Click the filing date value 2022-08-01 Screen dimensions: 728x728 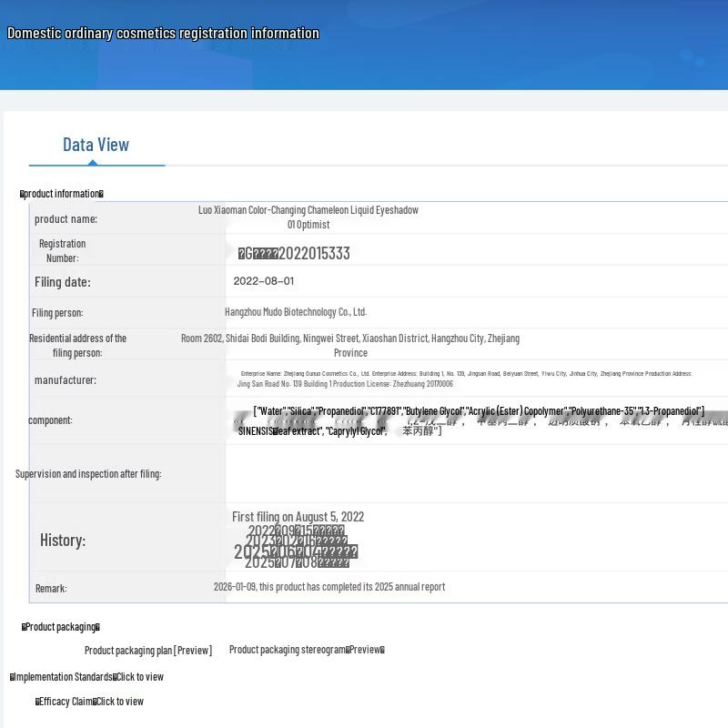(263, 281)
